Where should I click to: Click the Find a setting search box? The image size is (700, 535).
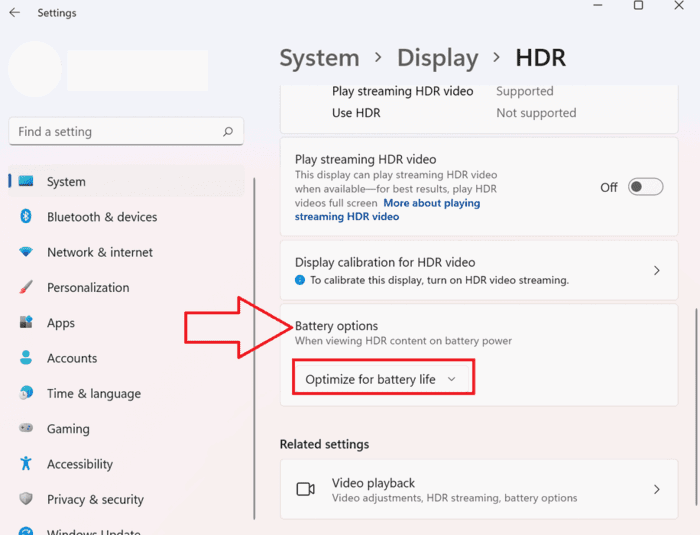pyautogui.click(x=126, y=131)
